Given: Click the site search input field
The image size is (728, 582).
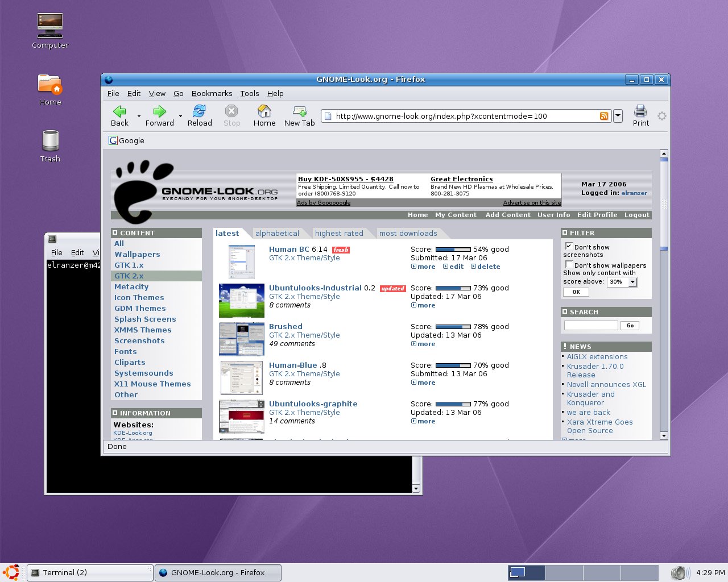Looking at the screenshot, I should click(591, 326).
